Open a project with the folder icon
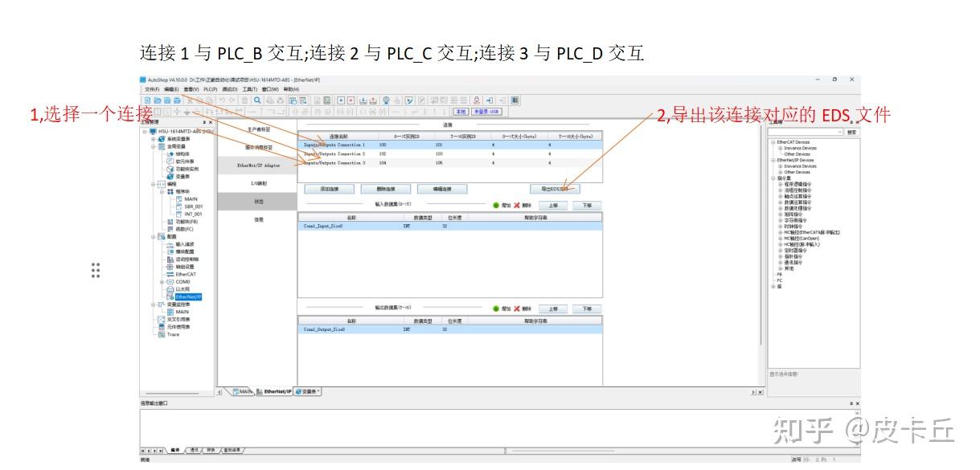The height and width of the screenshot is (470, 980). [158, 100]
